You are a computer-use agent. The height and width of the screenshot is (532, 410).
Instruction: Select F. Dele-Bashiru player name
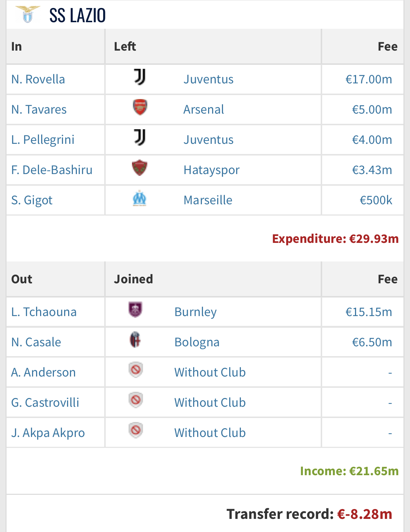tap(52, 170)
